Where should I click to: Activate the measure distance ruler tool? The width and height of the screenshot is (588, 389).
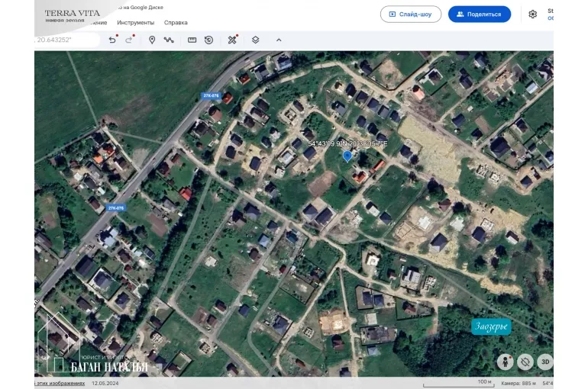tap(192, 40)
